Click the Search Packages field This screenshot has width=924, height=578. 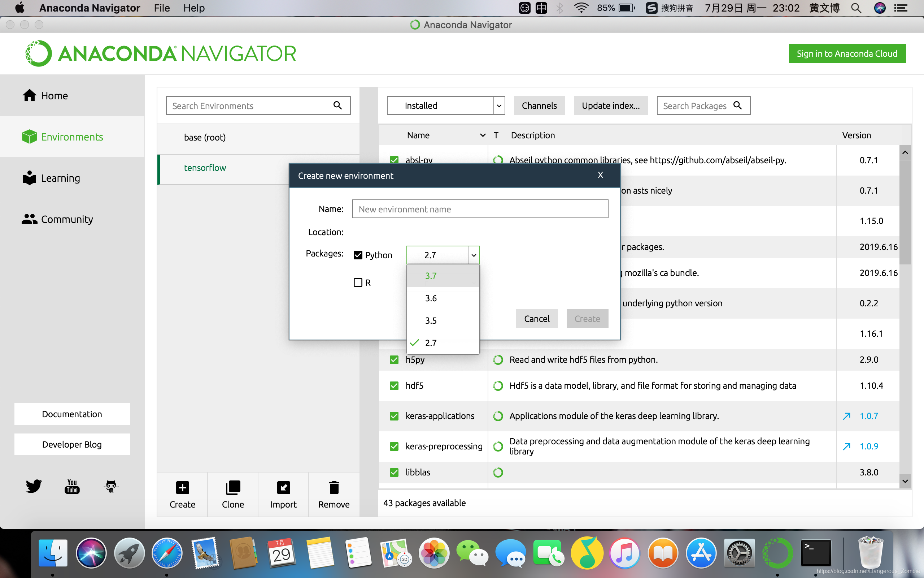point(703,105)
